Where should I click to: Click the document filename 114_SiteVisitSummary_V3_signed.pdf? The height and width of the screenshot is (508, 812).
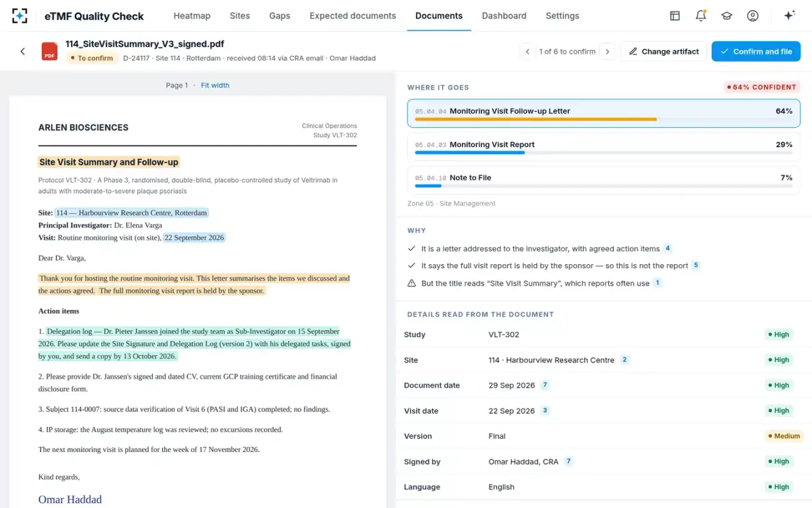tap(145, 44)
